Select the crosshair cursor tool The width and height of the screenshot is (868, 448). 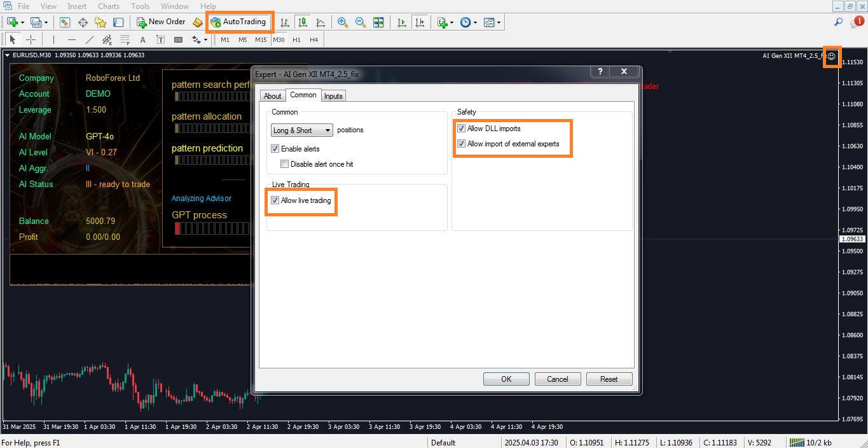tap(31, 39)
